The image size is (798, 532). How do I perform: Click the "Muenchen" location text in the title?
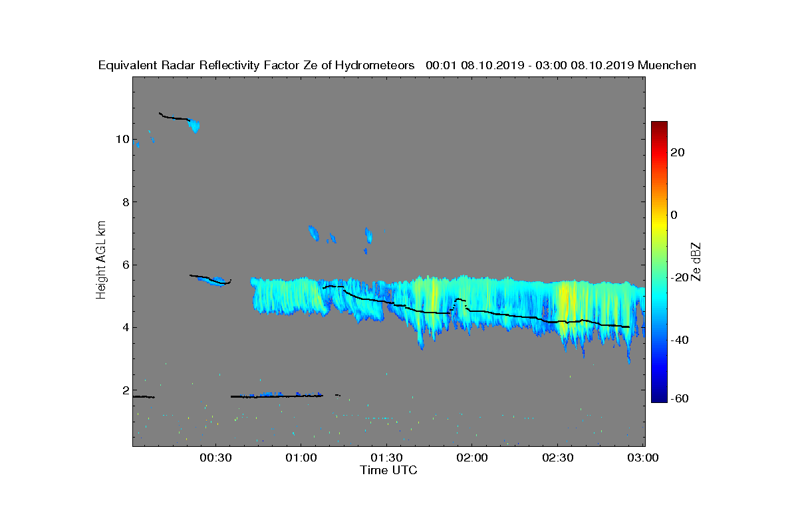click(667, 65)
